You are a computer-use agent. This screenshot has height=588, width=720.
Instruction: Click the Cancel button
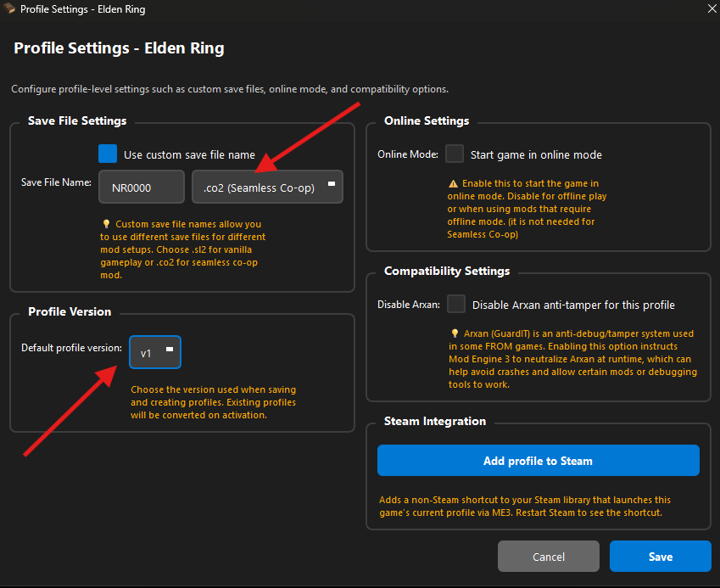pyautogui.click(x=549, y=557)
